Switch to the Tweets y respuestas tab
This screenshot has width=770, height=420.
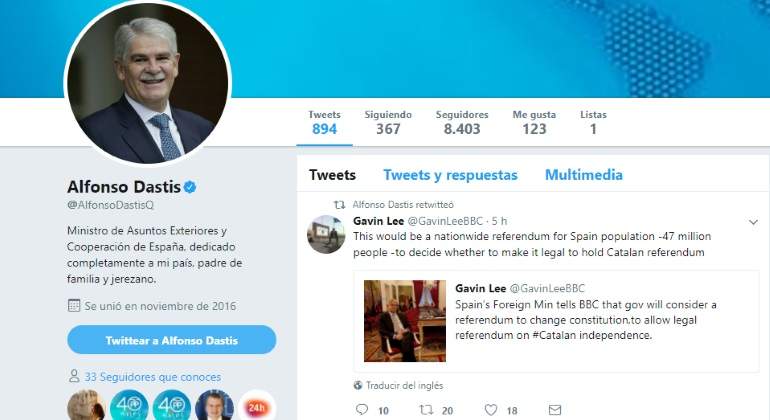coord(450,175)
